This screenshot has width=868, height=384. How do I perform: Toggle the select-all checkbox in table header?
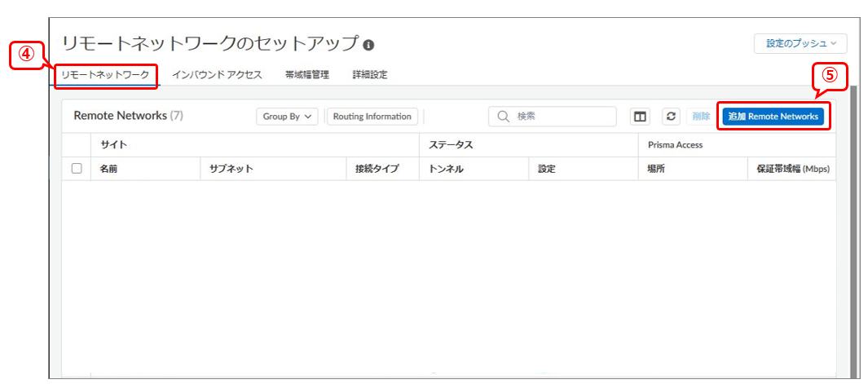coord(77,169)
